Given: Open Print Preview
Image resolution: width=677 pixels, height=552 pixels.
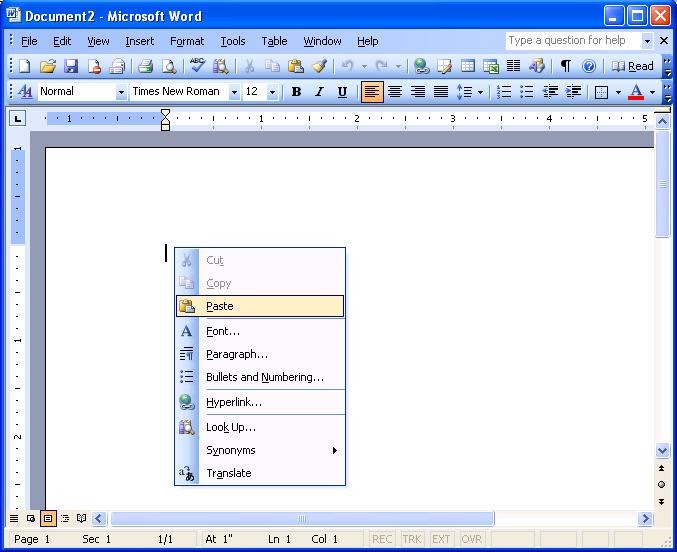Looking at the screenshot, I should click(x=169, y=67).
